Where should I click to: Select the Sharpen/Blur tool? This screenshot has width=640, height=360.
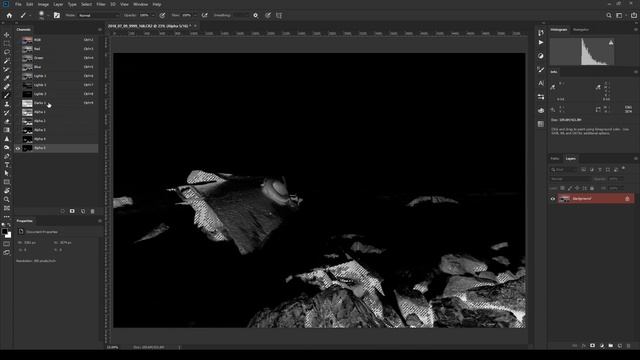[7, 139]
